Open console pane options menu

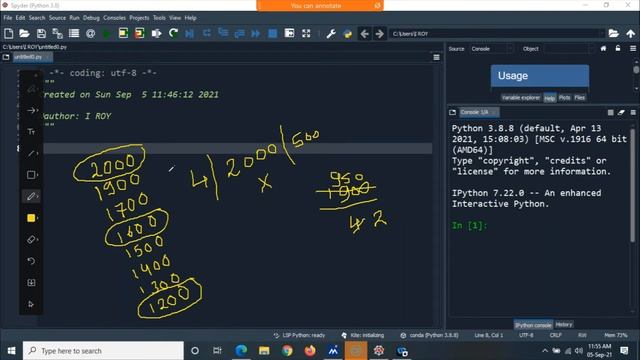click(x=633, y=112)
